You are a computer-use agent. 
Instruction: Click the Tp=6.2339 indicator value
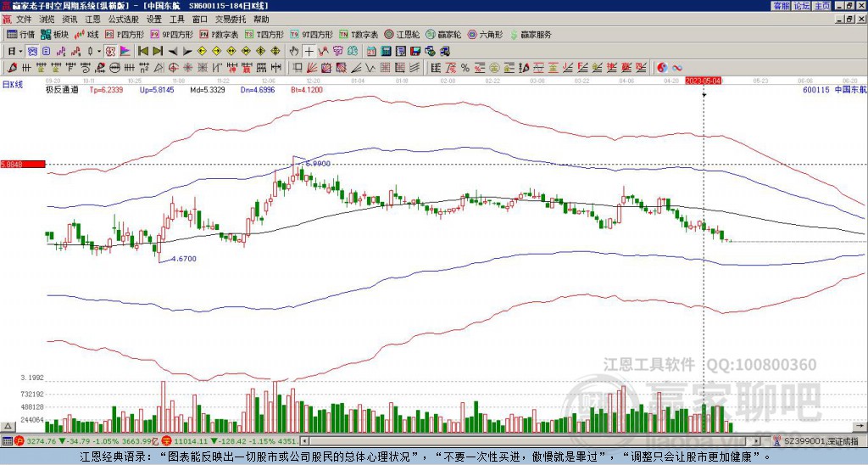click(106, 89)
